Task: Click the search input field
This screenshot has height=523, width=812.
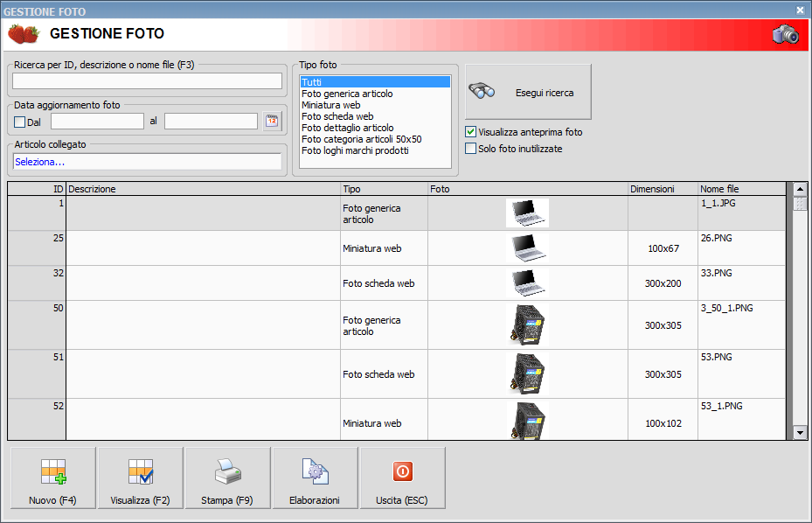Action: click(x=146, y=81)
